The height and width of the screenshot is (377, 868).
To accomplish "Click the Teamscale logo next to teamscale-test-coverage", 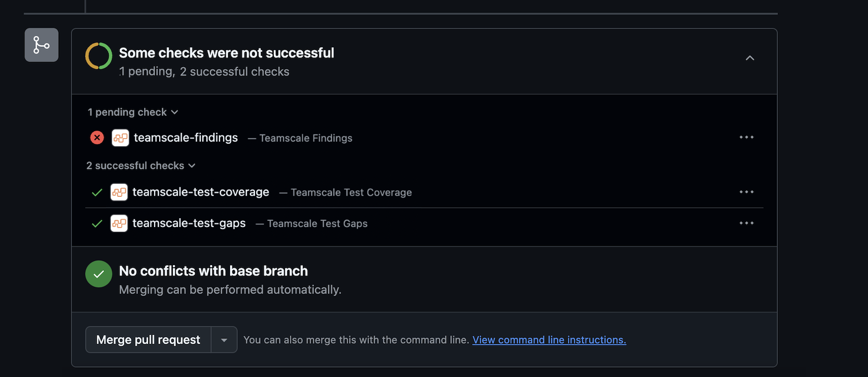I will 119,192.
